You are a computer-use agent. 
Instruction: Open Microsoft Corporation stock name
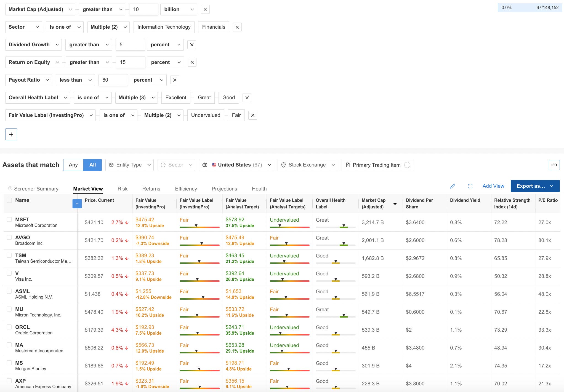[36, 225]
